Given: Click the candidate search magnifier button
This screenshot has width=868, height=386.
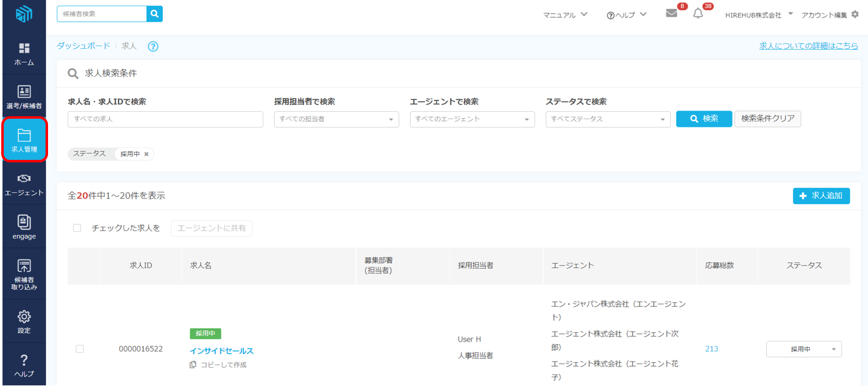Looking at the screenshot, I should click(x=155, y=14).
